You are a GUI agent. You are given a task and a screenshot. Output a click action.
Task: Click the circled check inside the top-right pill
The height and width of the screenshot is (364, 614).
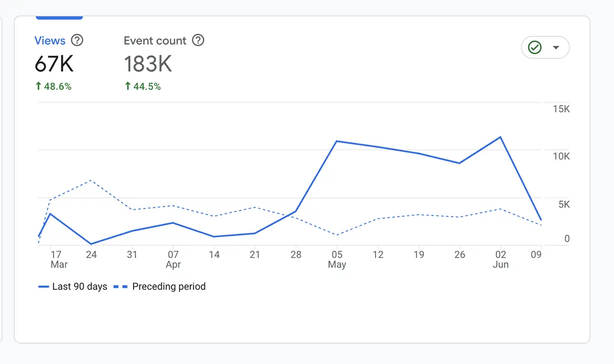coord(535,47)
